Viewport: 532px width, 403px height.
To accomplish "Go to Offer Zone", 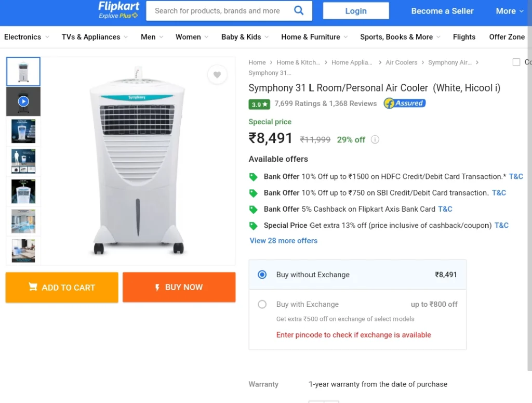I will point(507,37).
